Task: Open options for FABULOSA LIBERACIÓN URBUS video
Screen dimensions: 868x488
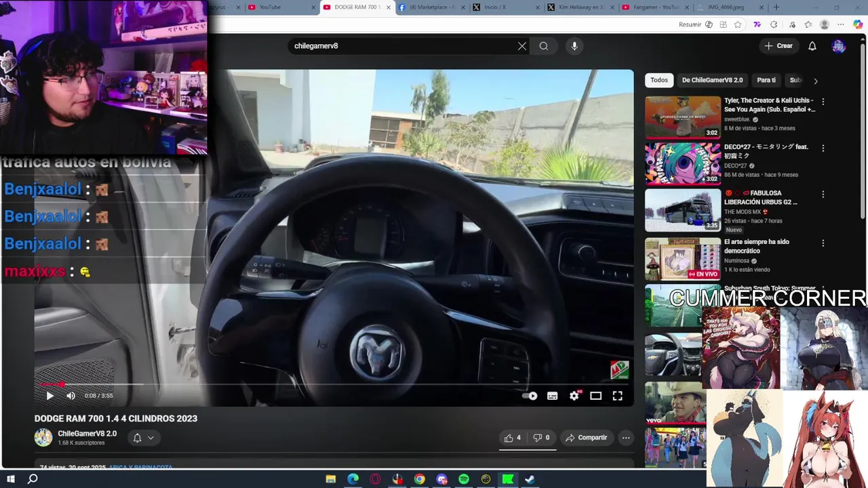Action: (823, 194)
